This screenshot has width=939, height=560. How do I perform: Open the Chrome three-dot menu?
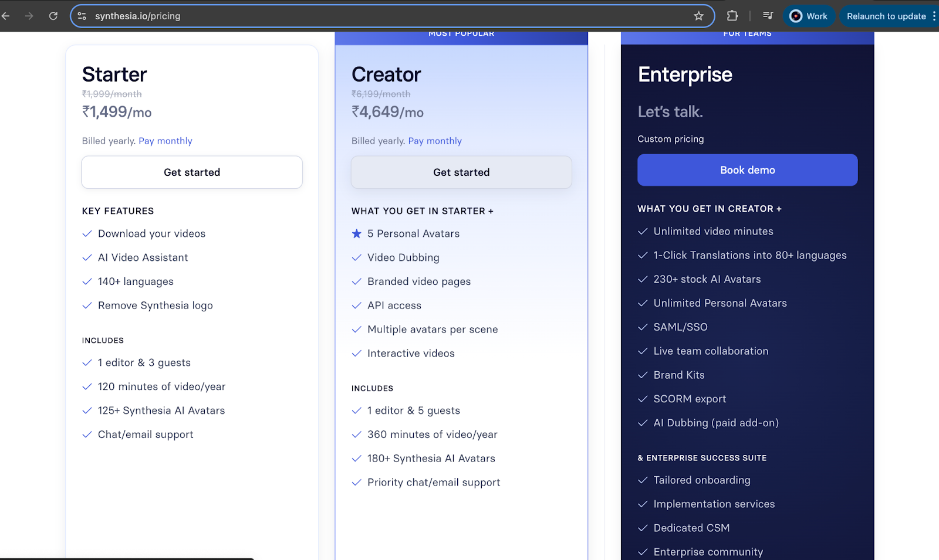tap(934, 16)
